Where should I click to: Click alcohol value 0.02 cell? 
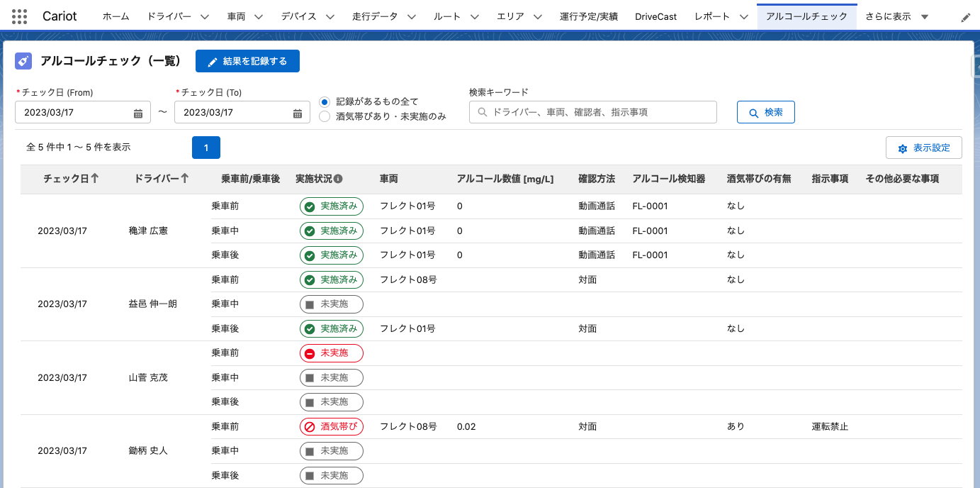click(x=467, y=426)
